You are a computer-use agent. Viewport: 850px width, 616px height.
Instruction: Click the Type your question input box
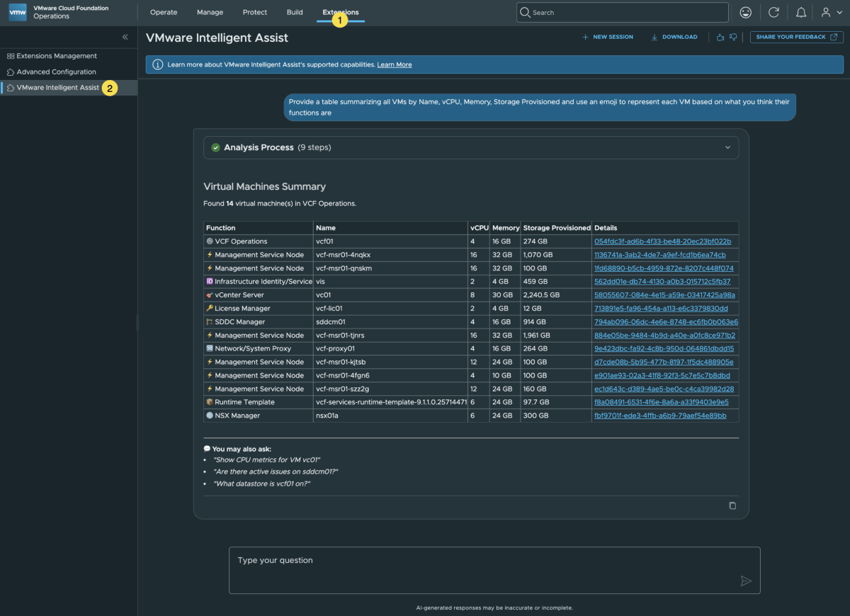[x=494, y=570]
